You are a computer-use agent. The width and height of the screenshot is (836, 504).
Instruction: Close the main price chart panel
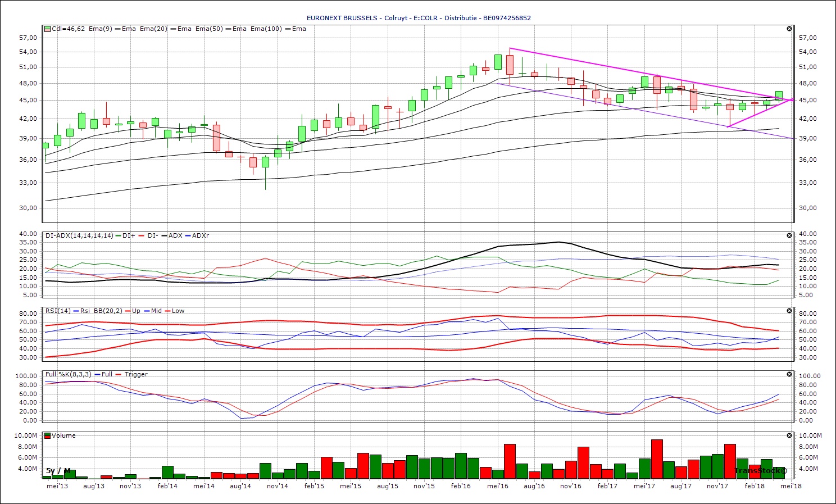(789, 29)
